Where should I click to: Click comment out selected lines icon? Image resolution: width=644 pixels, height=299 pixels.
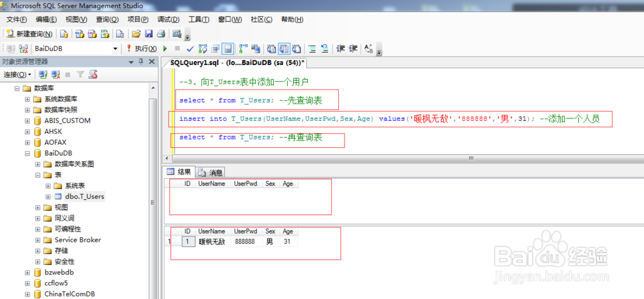pos(312,49)
